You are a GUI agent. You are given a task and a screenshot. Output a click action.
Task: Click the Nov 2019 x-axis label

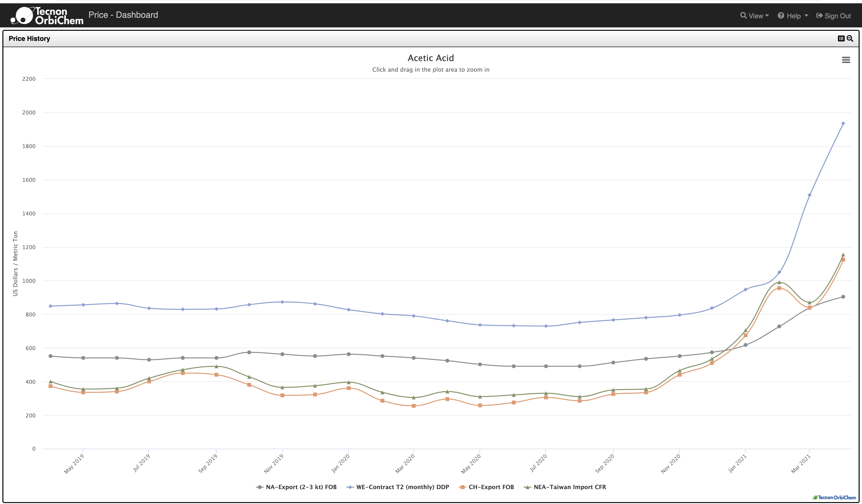coord(273,464)
